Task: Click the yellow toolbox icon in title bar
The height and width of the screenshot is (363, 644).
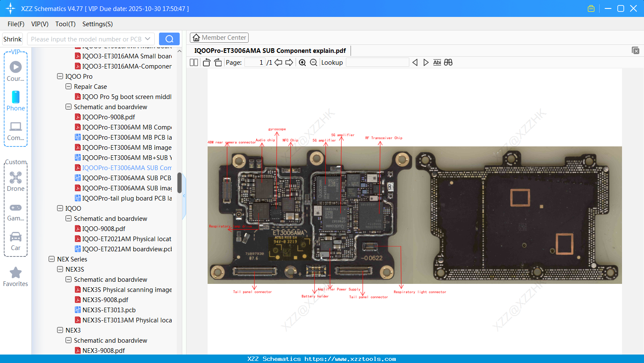Action: tap(591, 8)
